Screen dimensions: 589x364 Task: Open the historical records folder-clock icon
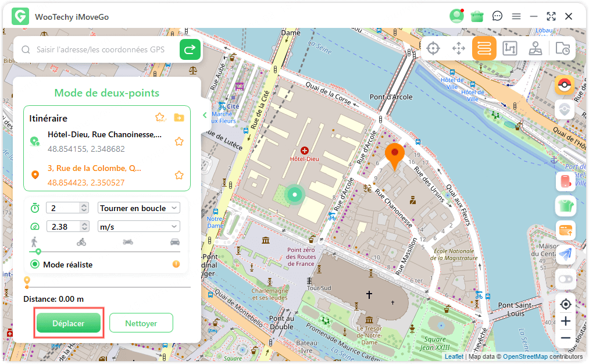(x=562, y=49)
